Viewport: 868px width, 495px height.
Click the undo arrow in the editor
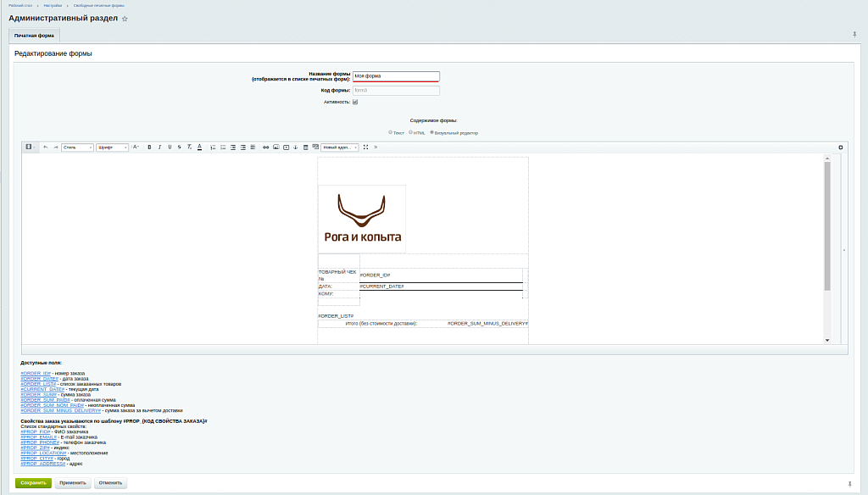(46, 147)
